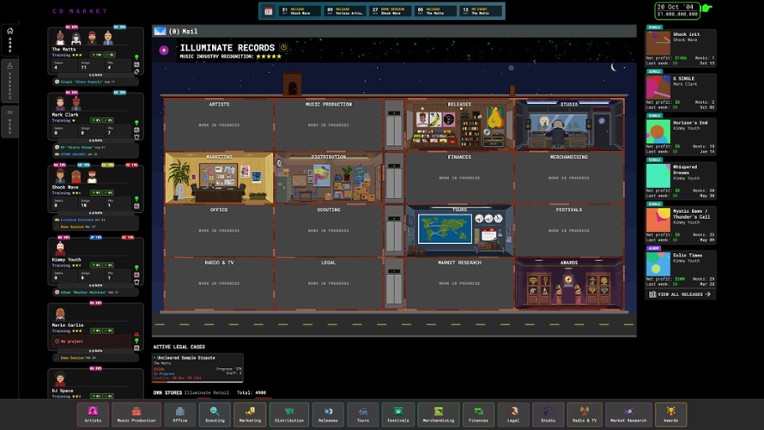Screen dimensions: 764x430
Task: Open Awards trophy button
Action: 671,414
